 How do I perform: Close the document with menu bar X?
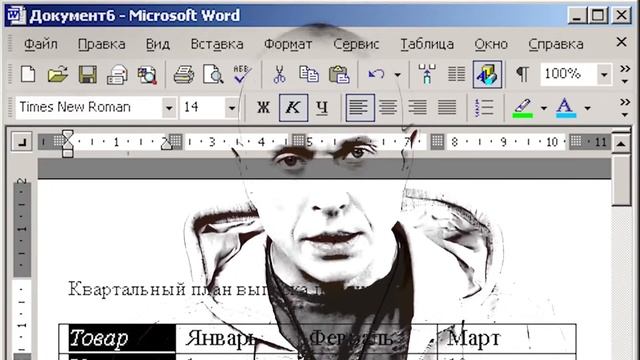point(621,42)
